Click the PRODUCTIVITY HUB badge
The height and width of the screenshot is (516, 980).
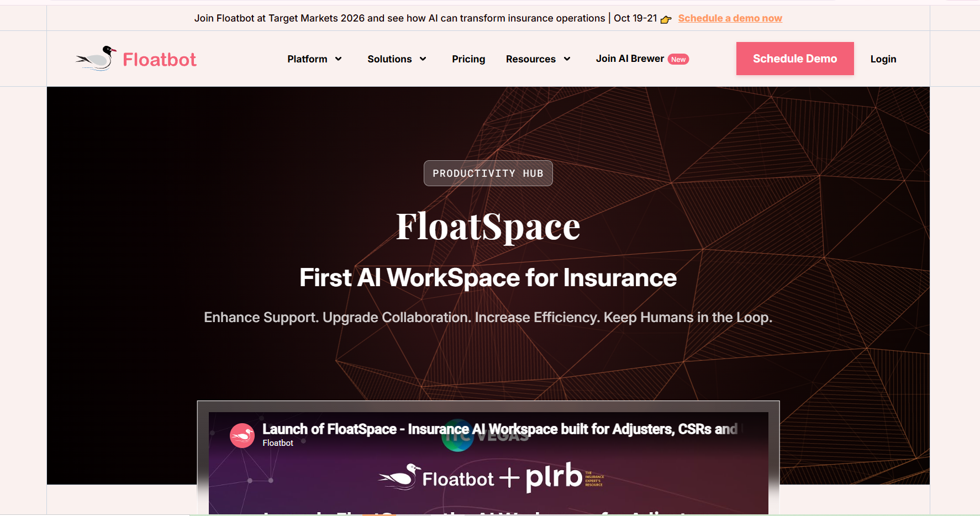coord(488,173)
